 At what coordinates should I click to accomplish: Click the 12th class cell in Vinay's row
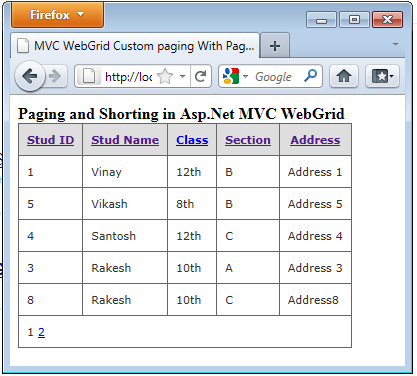point(192,172)
